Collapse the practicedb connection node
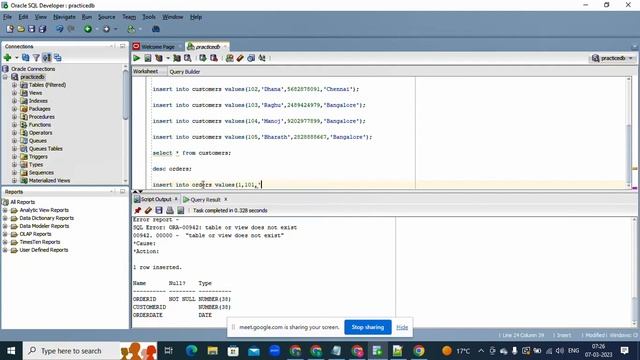The image size is (640, 360). tap(5, 77)
